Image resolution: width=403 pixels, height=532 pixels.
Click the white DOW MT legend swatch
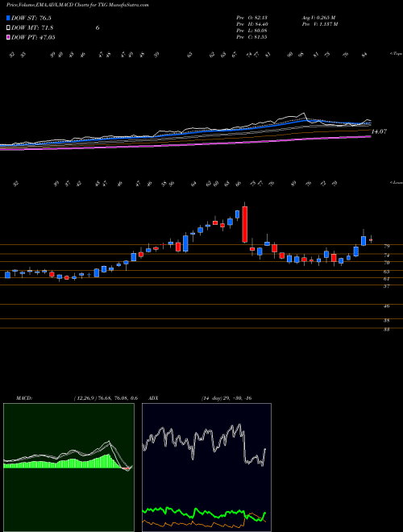(9, 28)
